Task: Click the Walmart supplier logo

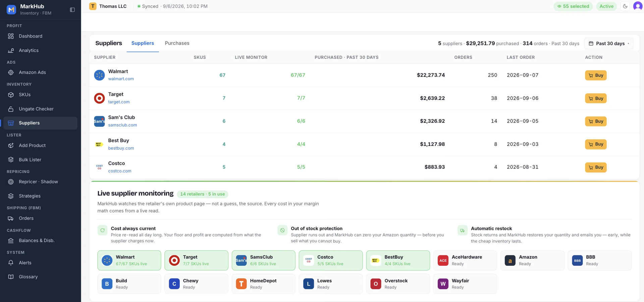Action: click(99, 75)
